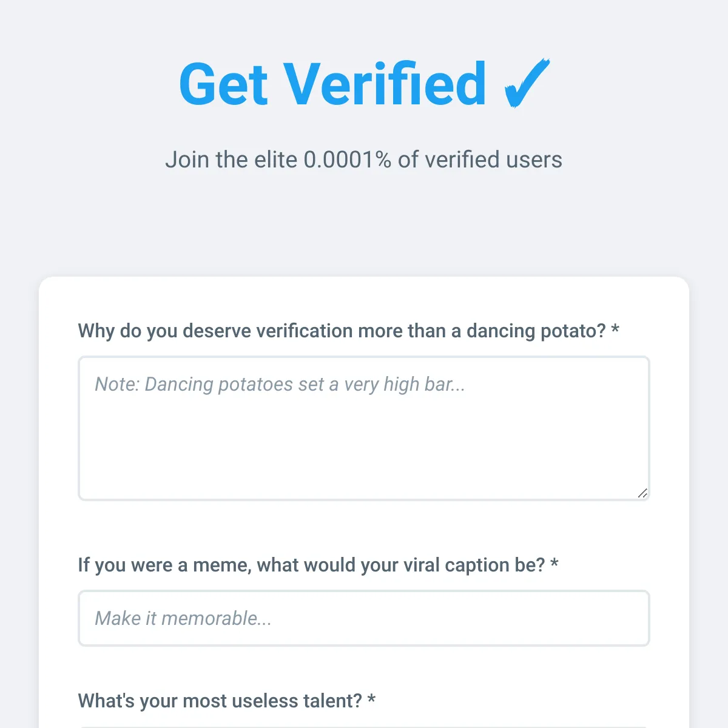Select the viral meme caption question label
Screen dimensions: 728x728
tap(317, 565)
